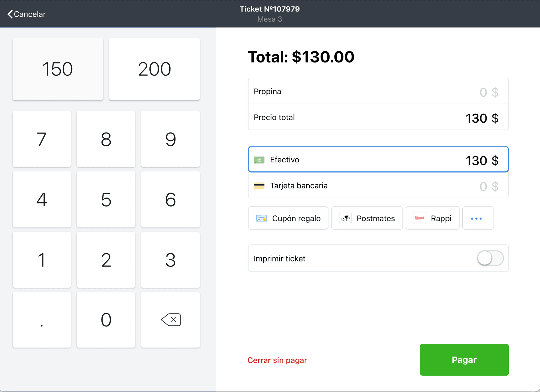Select the Propina tip field
Image resolution: width=540 pixels, height=392 pixels.
click(378, 91)
